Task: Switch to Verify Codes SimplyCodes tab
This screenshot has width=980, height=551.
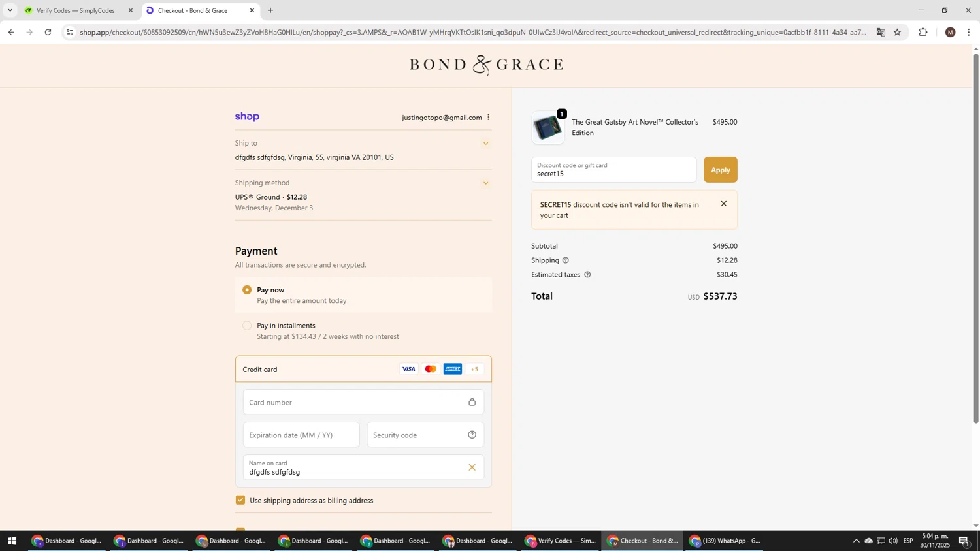Action: 78,10
